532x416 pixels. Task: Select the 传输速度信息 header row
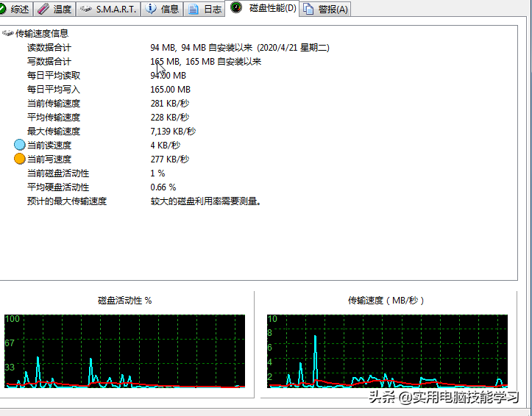tap(42, 33)
